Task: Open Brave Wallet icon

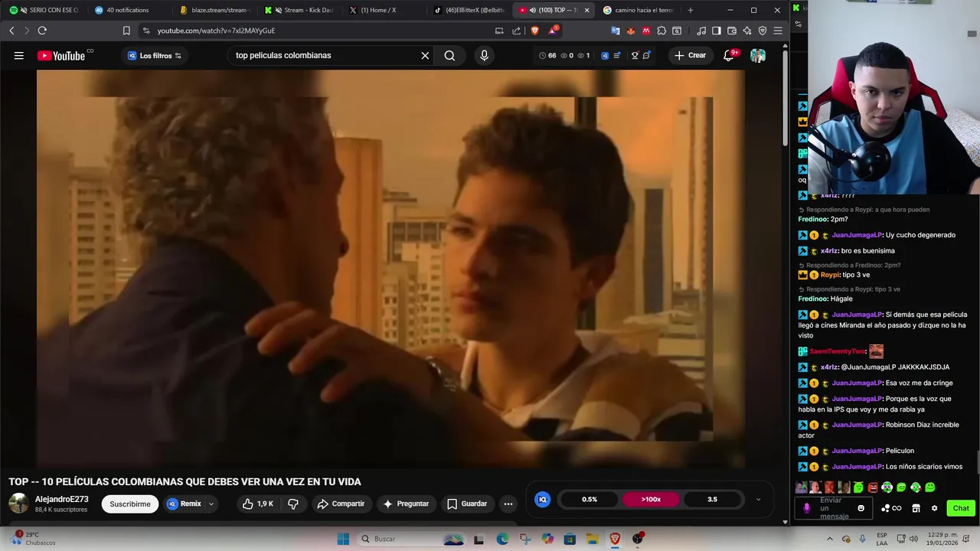Action: pos(732,31)
